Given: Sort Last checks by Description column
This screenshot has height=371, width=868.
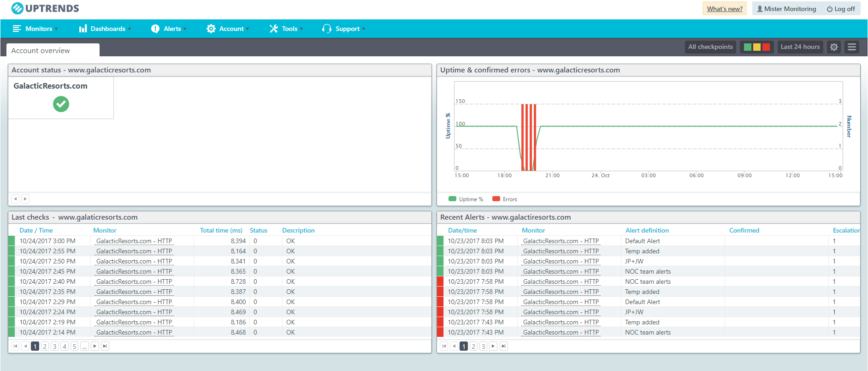Looking at the screenshot, I should [298, 230].
